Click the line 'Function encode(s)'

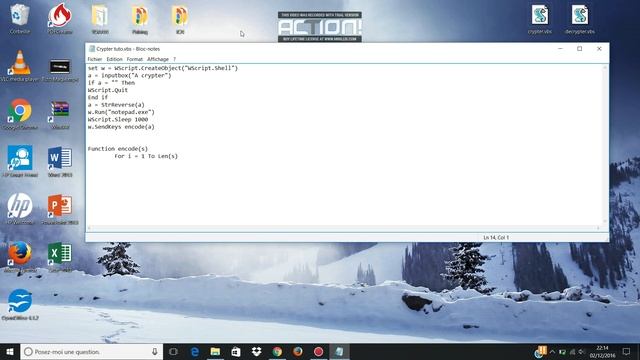point(118,149)
